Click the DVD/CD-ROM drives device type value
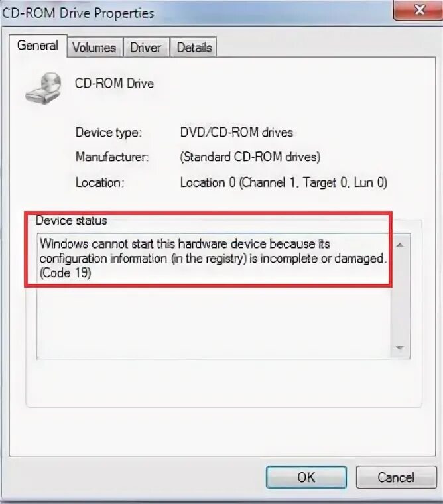The image size is (443, 504). pos(236,133)
